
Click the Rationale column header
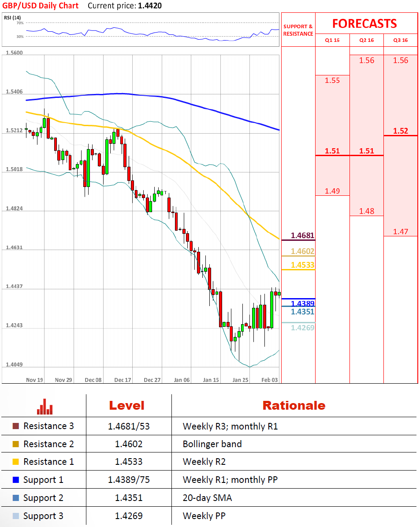coord(294,406)
